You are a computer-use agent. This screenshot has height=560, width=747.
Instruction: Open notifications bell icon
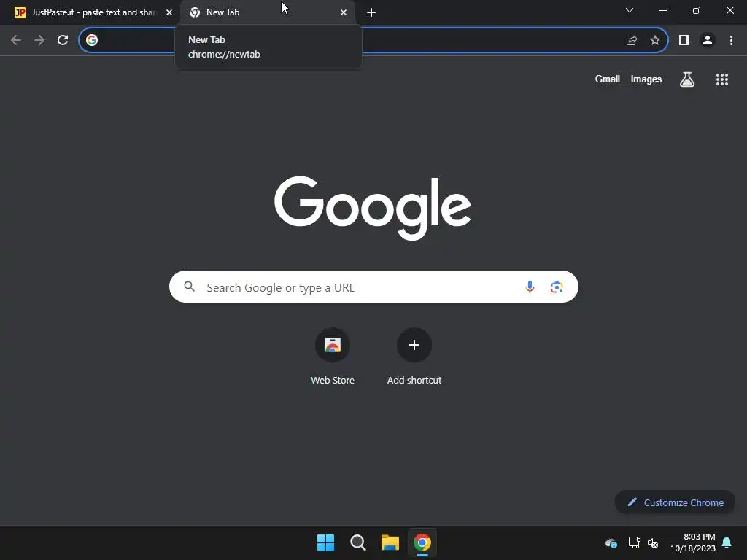[727, 542]
